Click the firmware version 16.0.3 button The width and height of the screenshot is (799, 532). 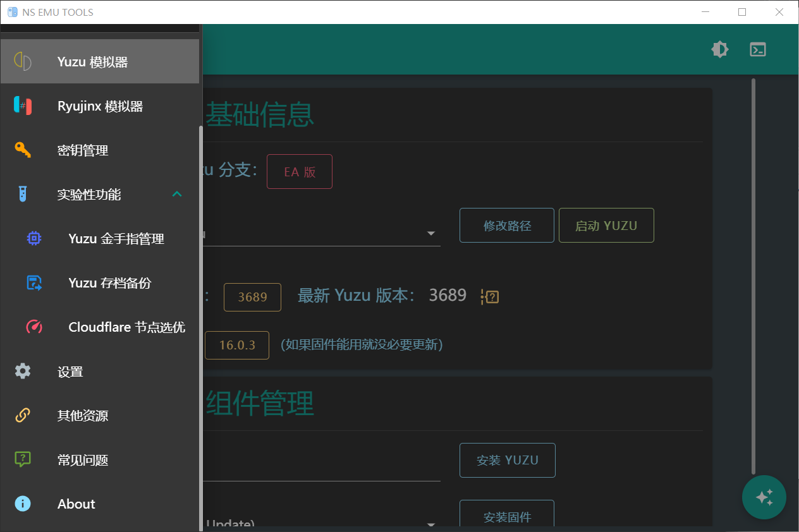(237, 345)
